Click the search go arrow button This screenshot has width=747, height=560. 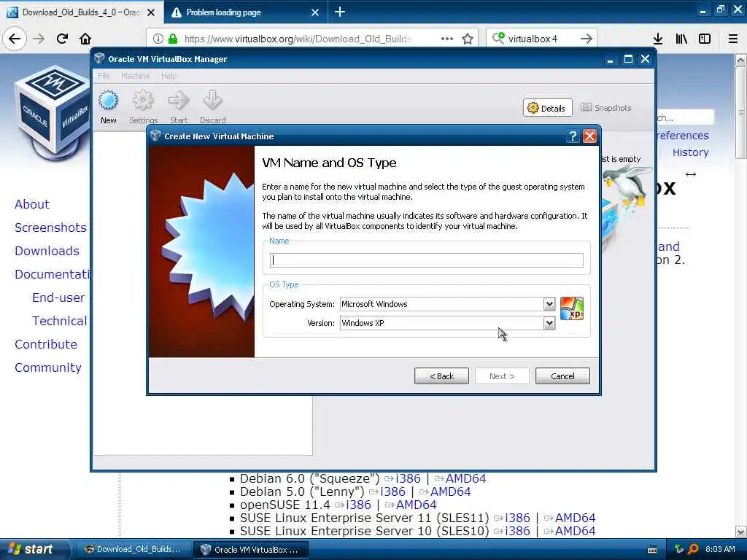587,39
